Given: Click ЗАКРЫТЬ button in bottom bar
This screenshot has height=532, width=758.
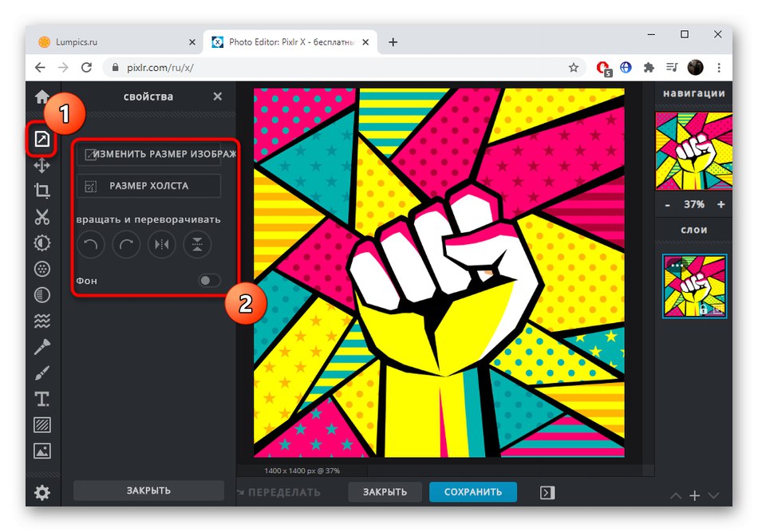Looking at the screenshot, I should click(x=385, y=492).
